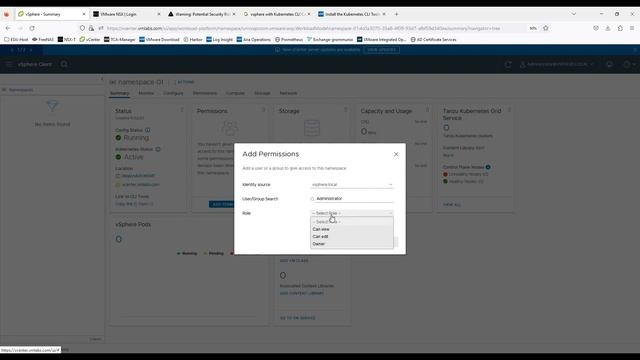The width and height of the screenshot is (640, 360).
Task: Open the NSX-T bookmark
Action: [x=67, y=40]
